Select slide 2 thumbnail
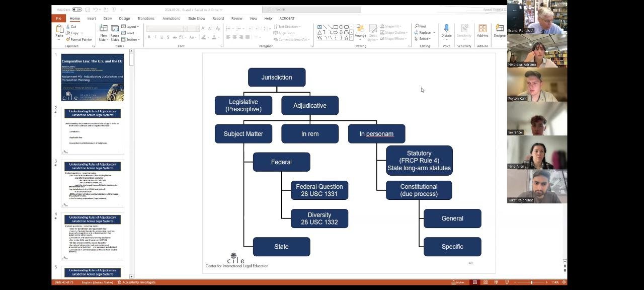 click(93, 131)
